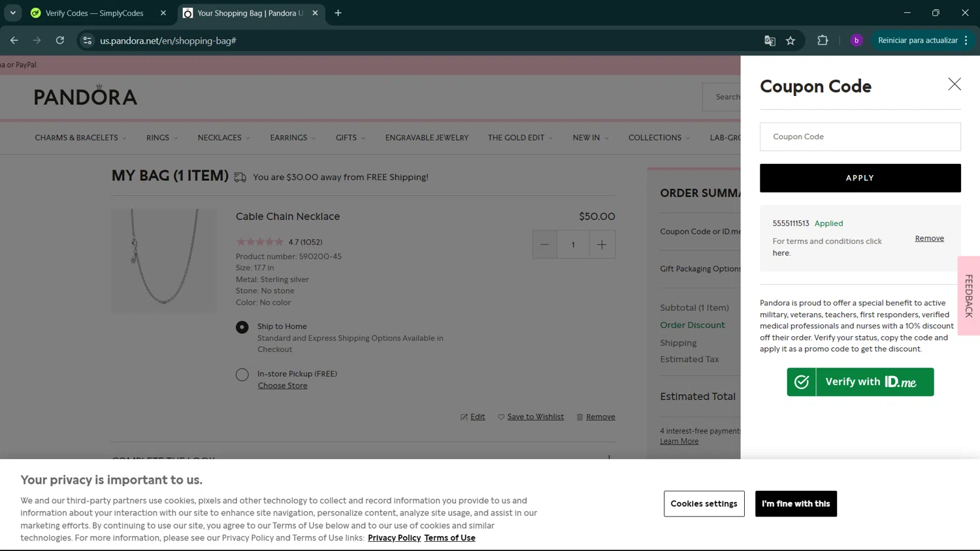
Task: Select In-store Pickup option
Action: coord(242,375)
